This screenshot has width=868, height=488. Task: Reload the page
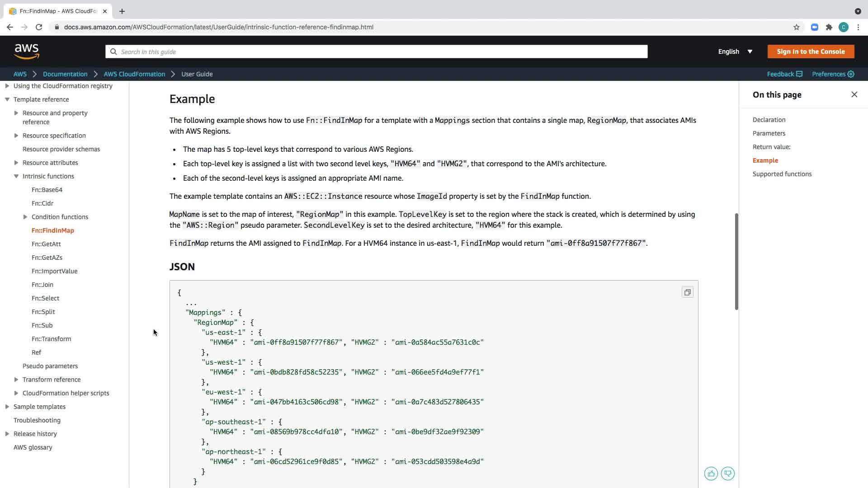(x=39, y=27)
